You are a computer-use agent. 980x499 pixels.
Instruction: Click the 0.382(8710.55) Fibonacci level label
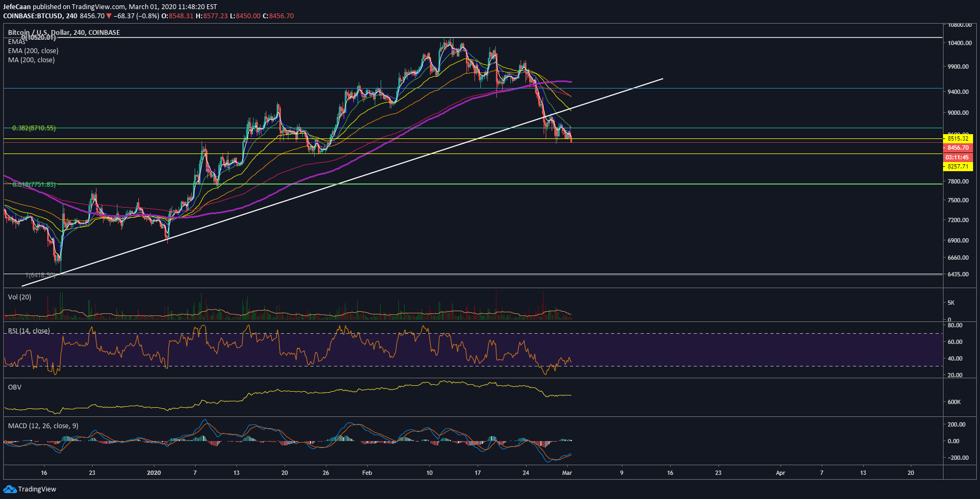coord(34,128)
